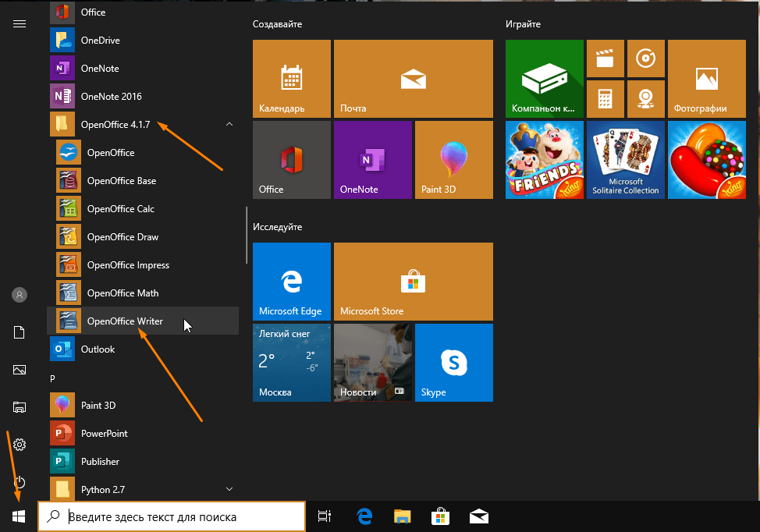Open the purple OneNote tile

tap(373, 160)
